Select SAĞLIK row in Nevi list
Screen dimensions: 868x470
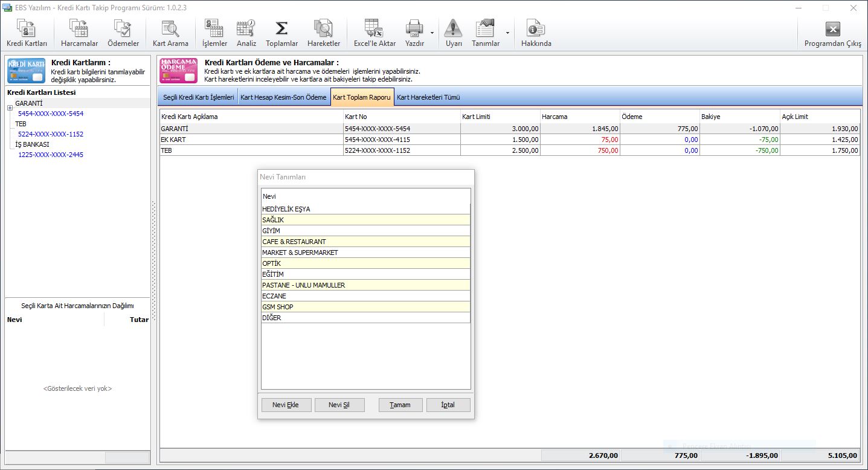point(365,220)
